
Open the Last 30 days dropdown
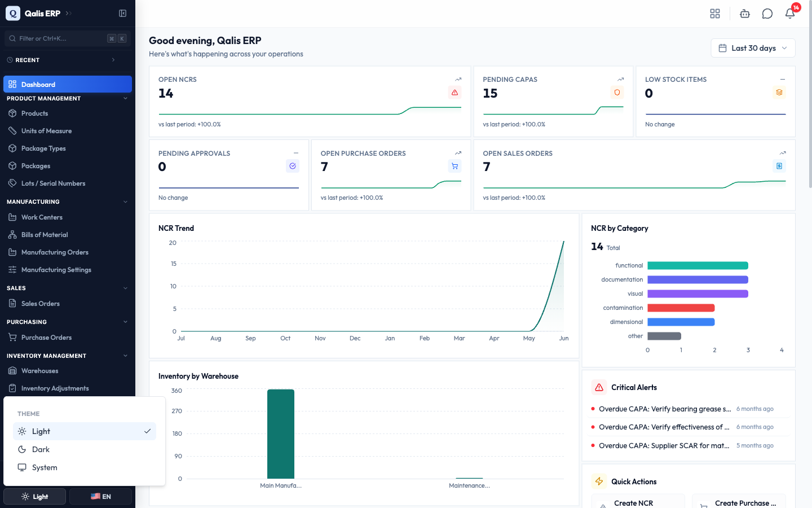coord(753,48)
